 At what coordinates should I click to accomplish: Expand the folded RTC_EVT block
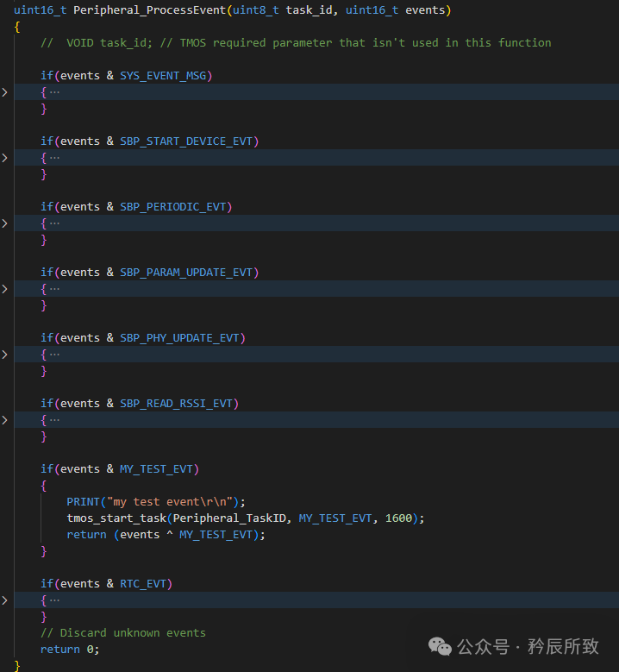[x=4, y=600]
